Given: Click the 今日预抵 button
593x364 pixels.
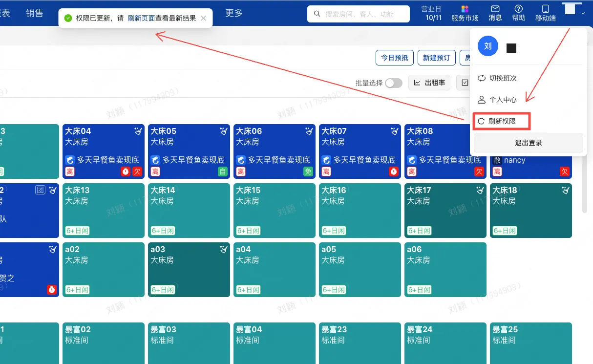Looking at the screenshot, I should [394, 58].
